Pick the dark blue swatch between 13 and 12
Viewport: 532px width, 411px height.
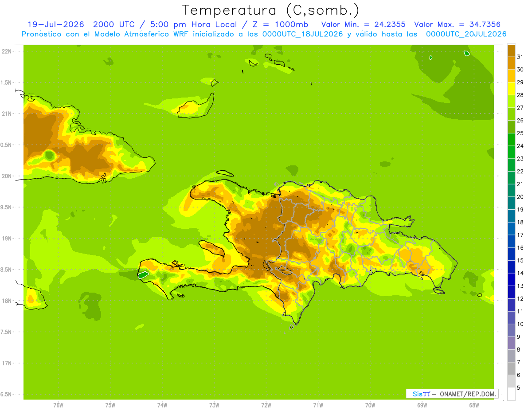511,292
